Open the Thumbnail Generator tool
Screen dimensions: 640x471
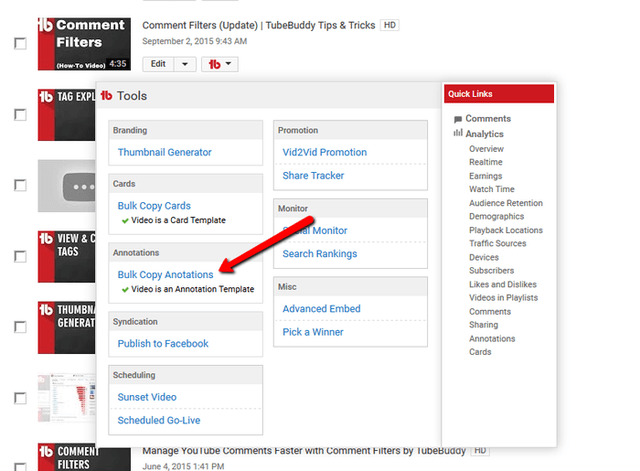pos(164,152)
